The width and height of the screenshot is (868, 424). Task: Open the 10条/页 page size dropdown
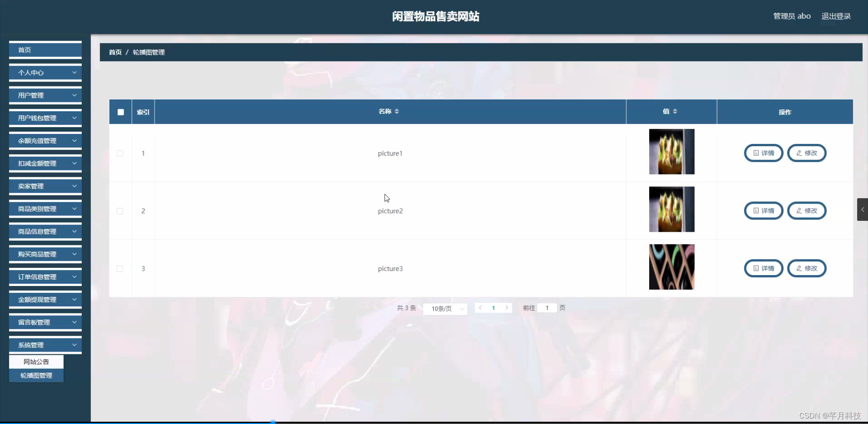[445, 309]
